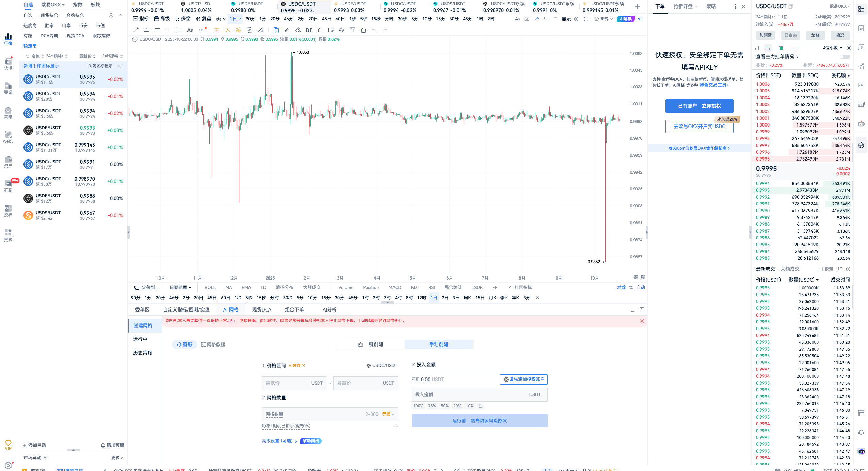The height and width of the screenshot is (471, 868).
Task: Click the filter funnel toolbar icon
Action: pyautogui.click(x=353, y=30)
